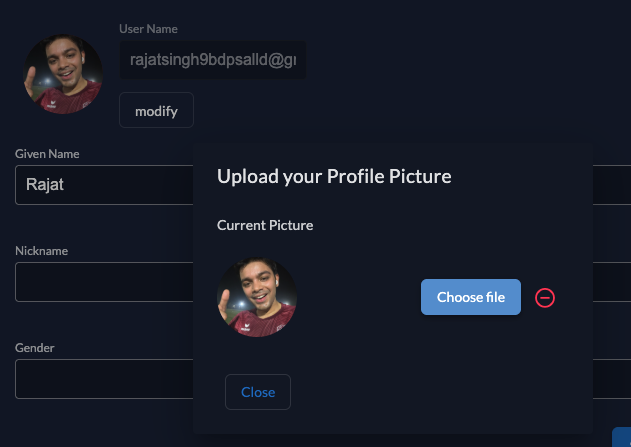
Task: Click the blue button at bottom right corner
Action: pos(621,438)
